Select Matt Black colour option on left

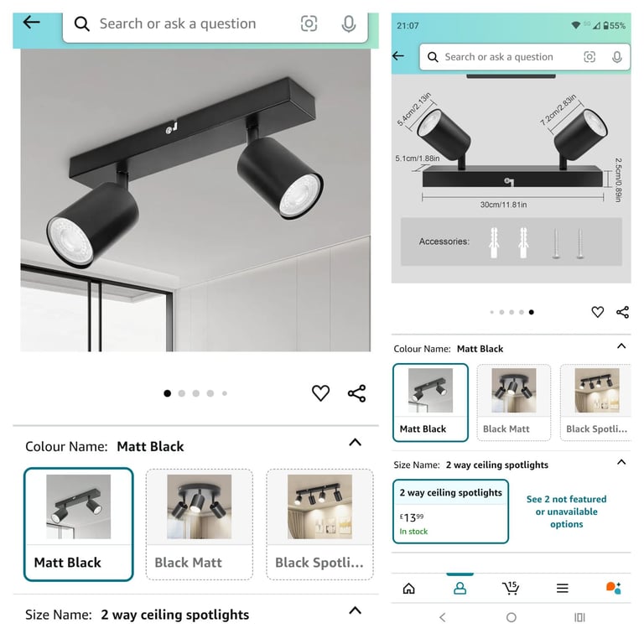(x=79, y=524)
